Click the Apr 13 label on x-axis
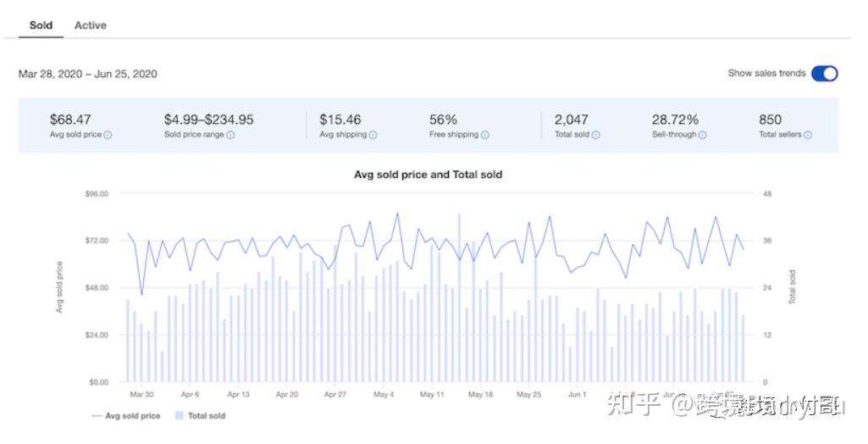The height and width of the screenshot is (444, 868). pos(239,395)
